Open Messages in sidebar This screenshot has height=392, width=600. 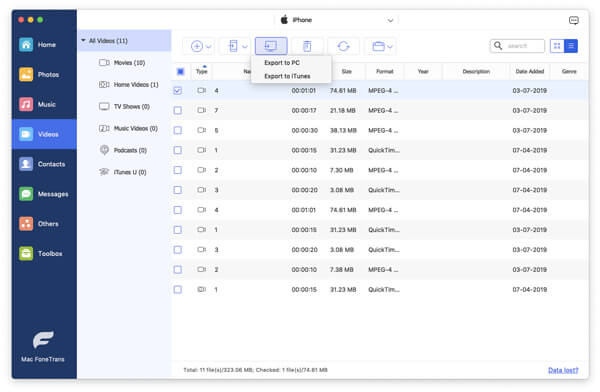click(44, 194)
